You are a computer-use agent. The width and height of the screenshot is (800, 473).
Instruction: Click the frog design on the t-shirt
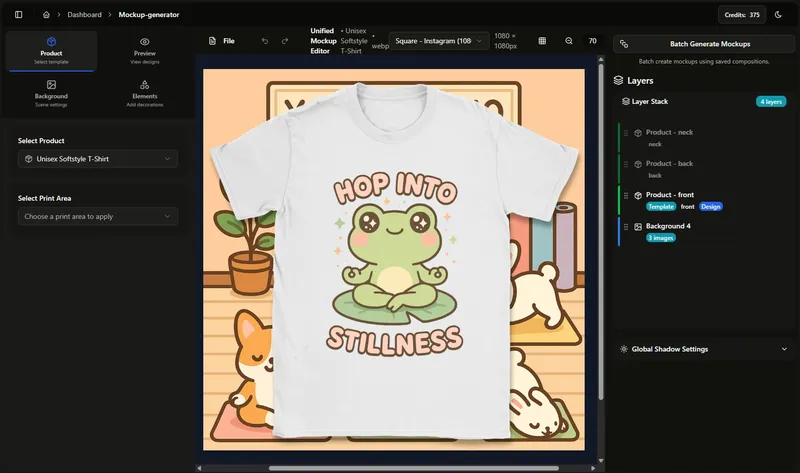[394, 264]
